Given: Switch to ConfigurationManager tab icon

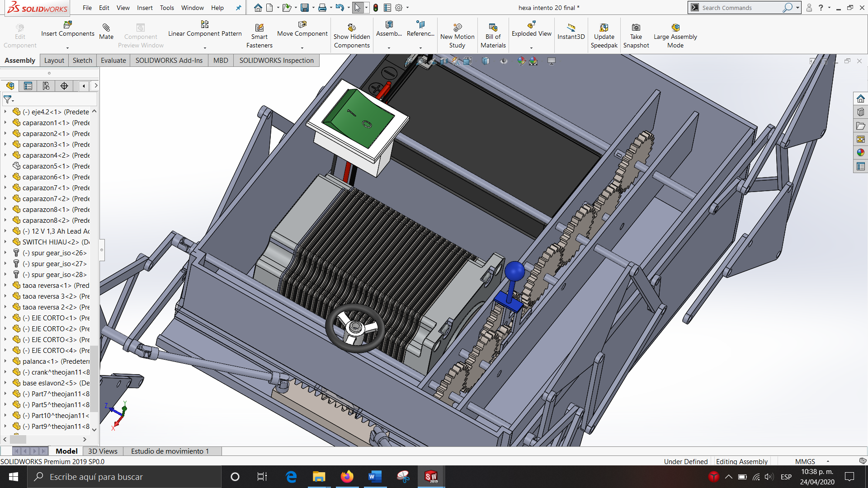Looking at the screenshot, I should coord(46,86).
